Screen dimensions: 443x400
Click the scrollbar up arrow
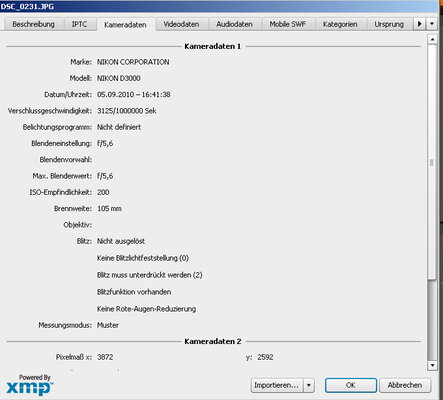coord(432,39)
